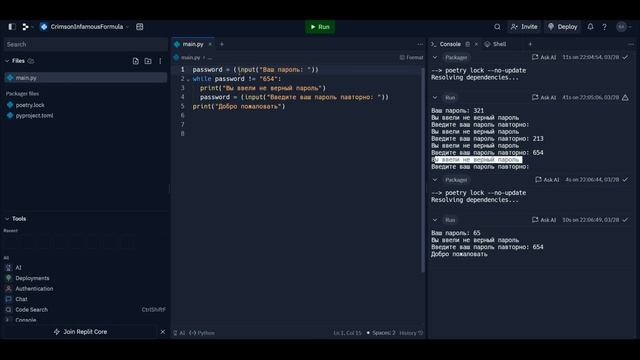
Task: Click the Python language indicator
Action: [x=202, y=333]
